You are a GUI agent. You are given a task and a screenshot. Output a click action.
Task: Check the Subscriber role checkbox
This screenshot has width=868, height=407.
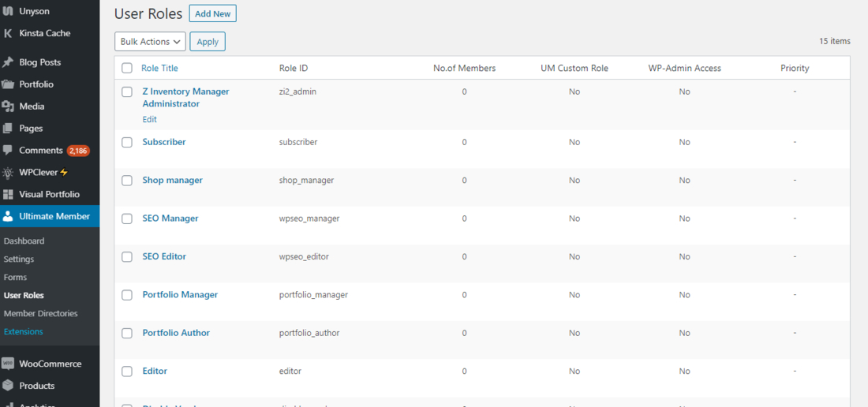[127, 142]
